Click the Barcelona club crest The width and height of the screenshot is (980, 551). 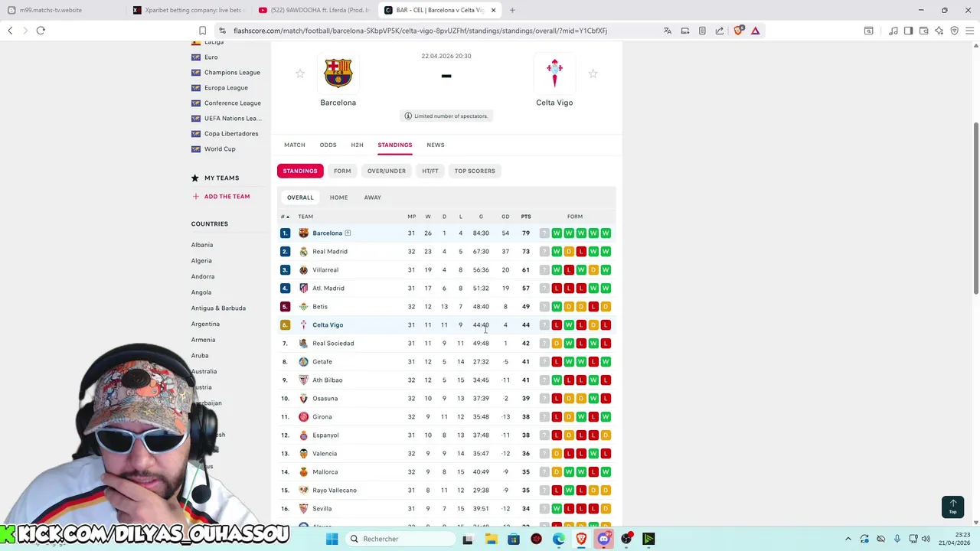pyautogui.click(x=338, y=73)
